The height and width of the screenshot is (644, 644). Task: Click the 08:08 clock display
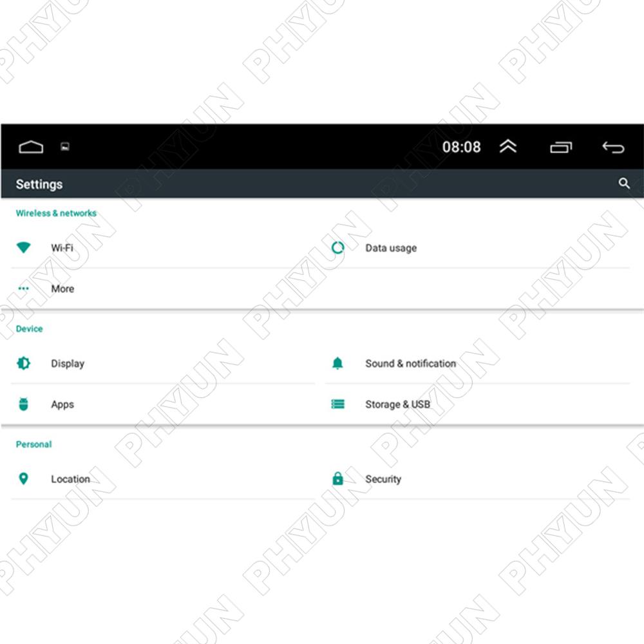pyautogui.click(x=461, y=147)
